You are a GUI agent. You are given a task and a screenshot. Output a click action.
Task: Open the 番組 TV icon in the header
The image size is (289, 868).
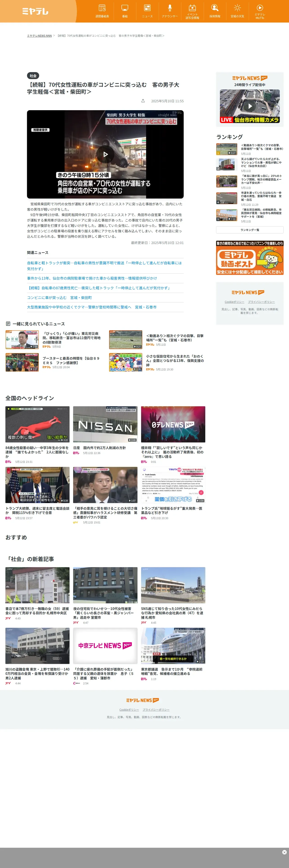click(125, 11)
